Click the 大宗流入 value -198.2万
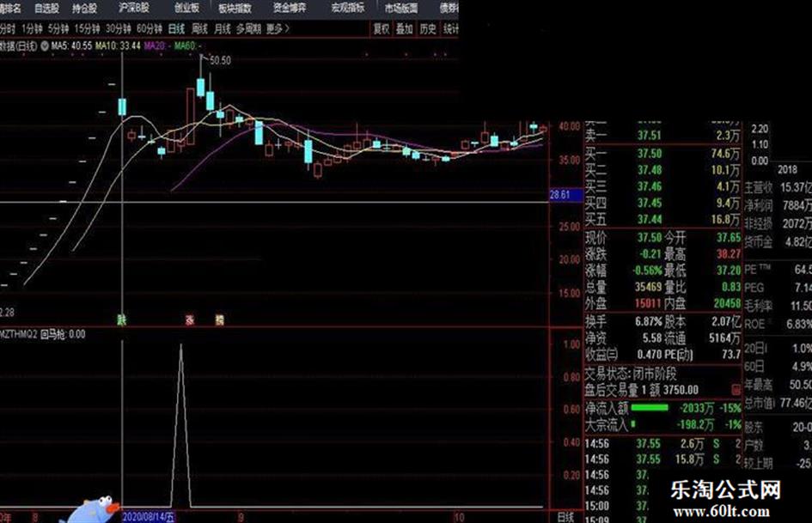The image size is (812, 523). (x=695, y=425)
